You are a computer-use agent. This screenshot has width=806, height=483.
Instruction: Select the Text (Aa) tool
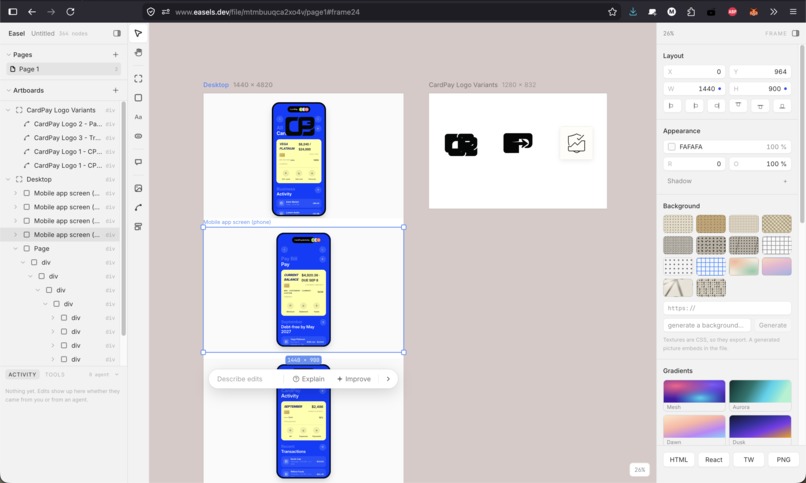point(138,117)
